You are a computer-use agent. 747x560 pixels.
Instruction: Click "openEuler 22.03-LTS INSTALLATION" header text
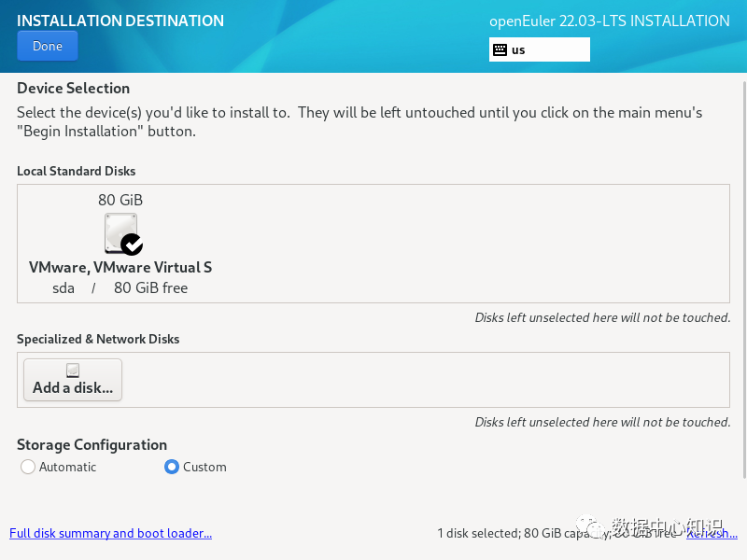click(610, 21)
